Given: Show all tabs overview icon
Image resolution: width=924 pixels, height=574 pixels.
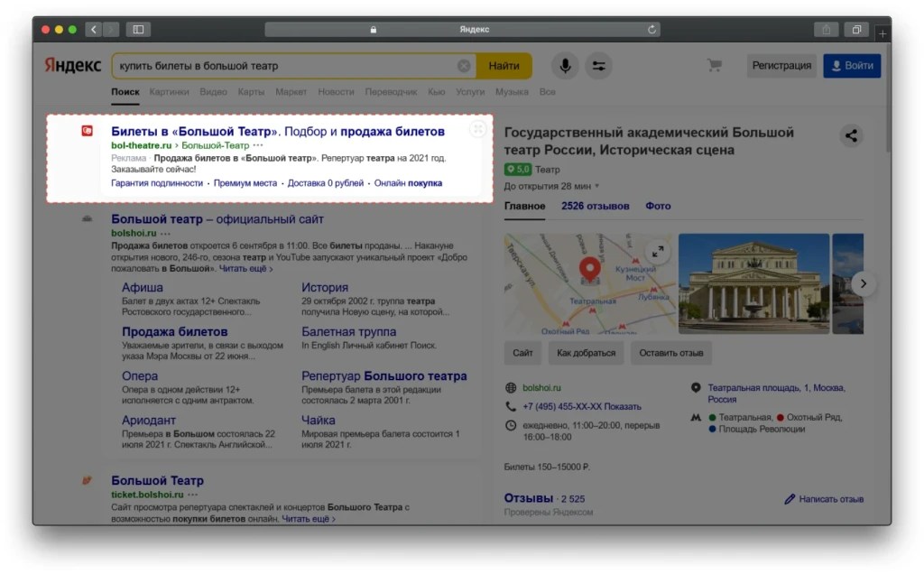Looking at the screenshot, I should pos(857,30).
